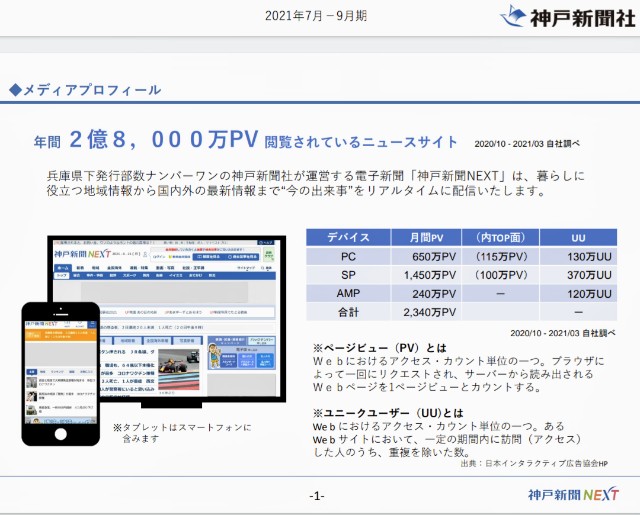Click the 'SP' device cell
This screenshot has width=640, height=515.
tap(348, 275)
